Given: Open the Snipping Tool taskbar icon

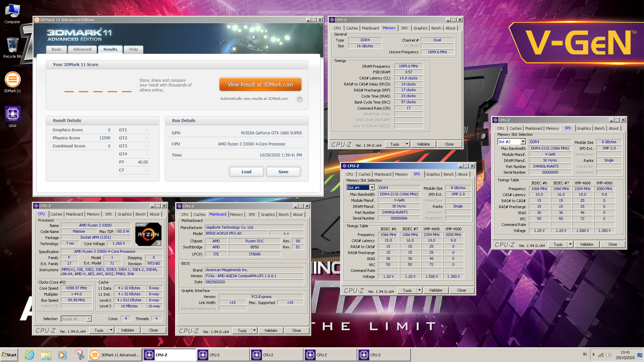Looking at the screenshot, I should point(79,355).
